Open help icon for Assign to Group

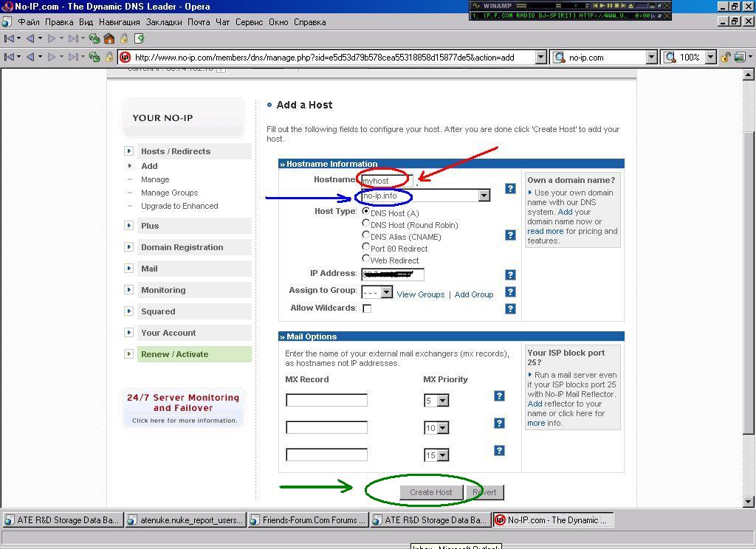click(x=511, y=292)
